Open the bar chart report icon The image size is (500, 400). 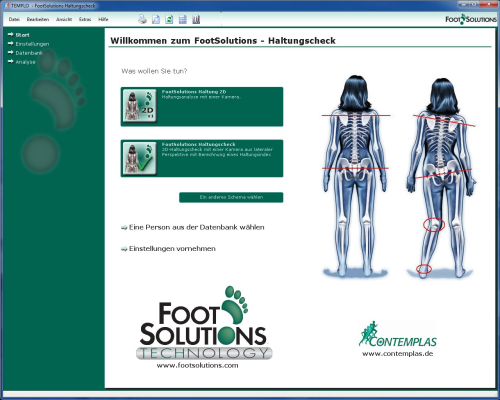point(196,19)
